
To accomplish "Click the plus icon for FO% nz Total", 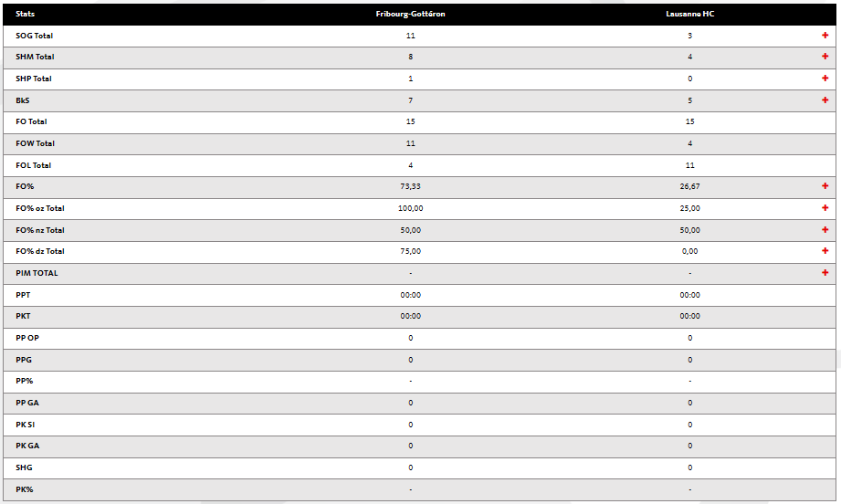I will point(825,230).
